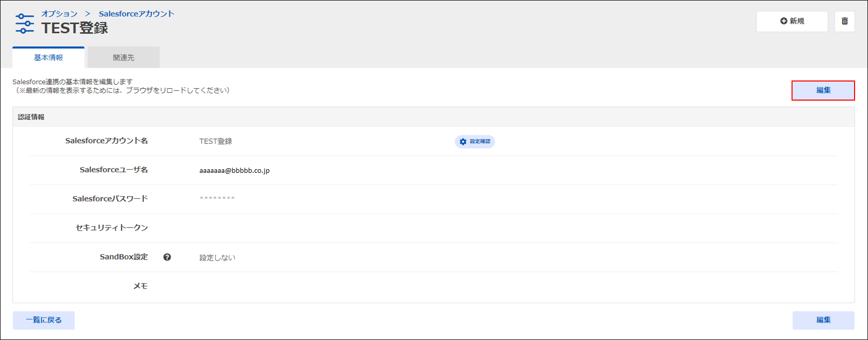Click the Salesforce連携の基本情報を編集します description text
Screen dimensions: 868x340
point(72,82)
